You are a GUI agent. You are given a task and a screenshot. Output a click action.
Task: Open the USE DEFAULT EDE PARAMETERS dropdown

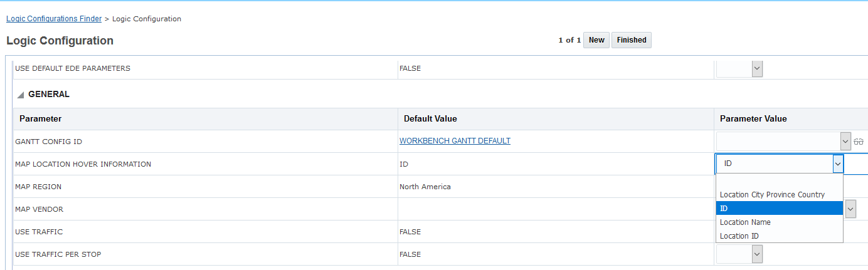click(756, 68)
